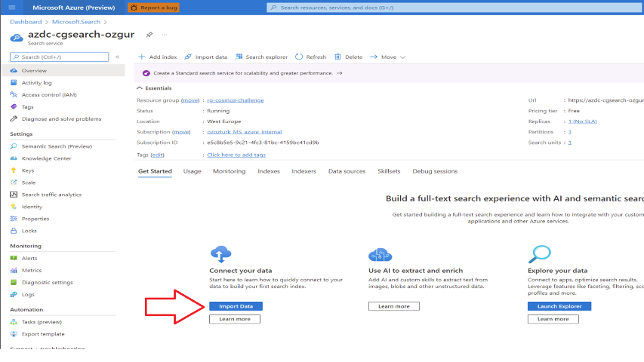
Task: Click the Connect your data cloud icon
Action: tap(220, 254)
